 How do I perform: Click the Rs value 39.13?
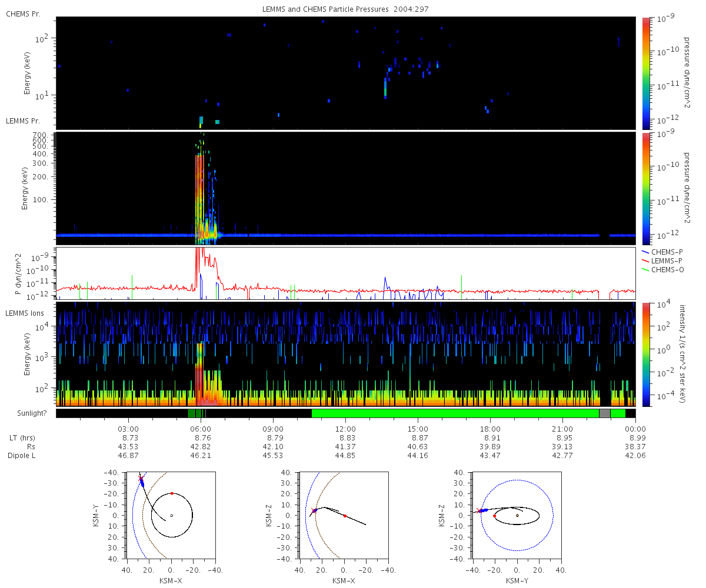tap(562, 447)
